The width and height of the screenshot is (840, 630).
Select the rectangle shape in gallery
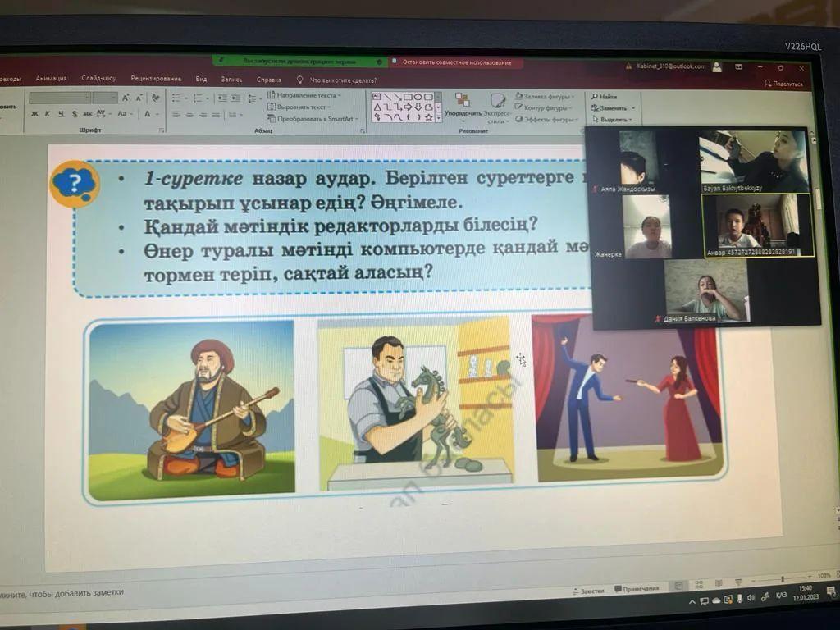407,97
